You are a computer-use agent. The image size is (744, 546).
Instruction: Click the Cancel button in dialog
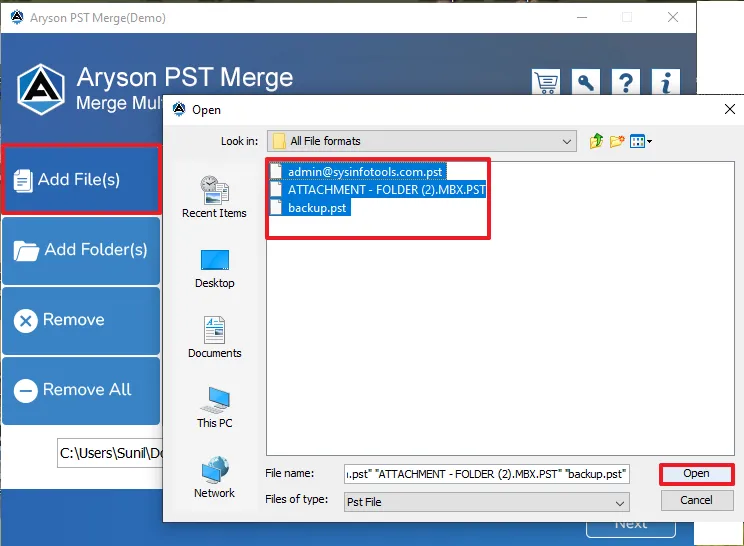(697, 500)
